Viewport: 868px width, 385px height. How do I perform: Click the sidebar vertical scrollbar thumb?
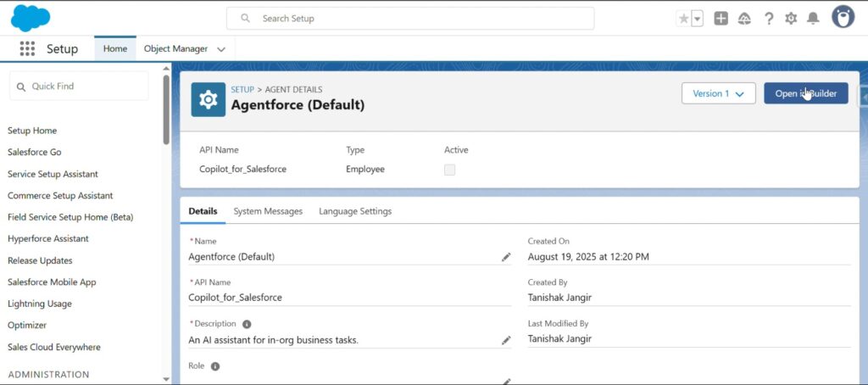click(x=166, y=109)
